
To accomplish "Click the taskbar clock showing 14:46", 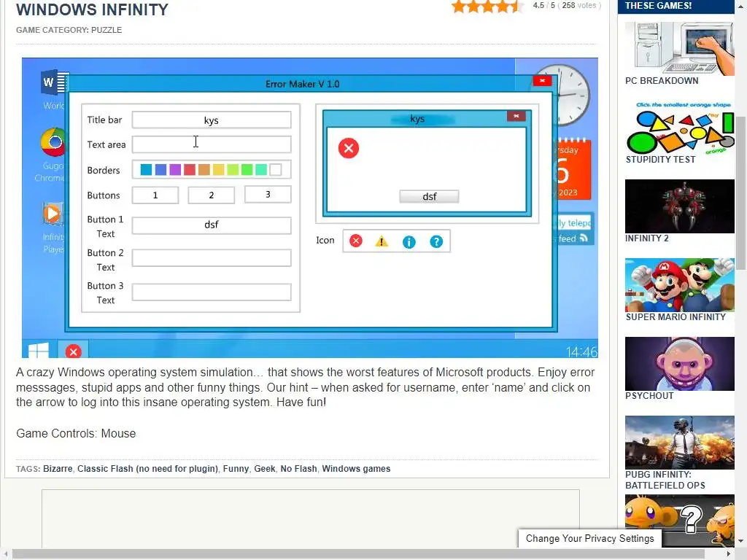I will click(581, 352).
